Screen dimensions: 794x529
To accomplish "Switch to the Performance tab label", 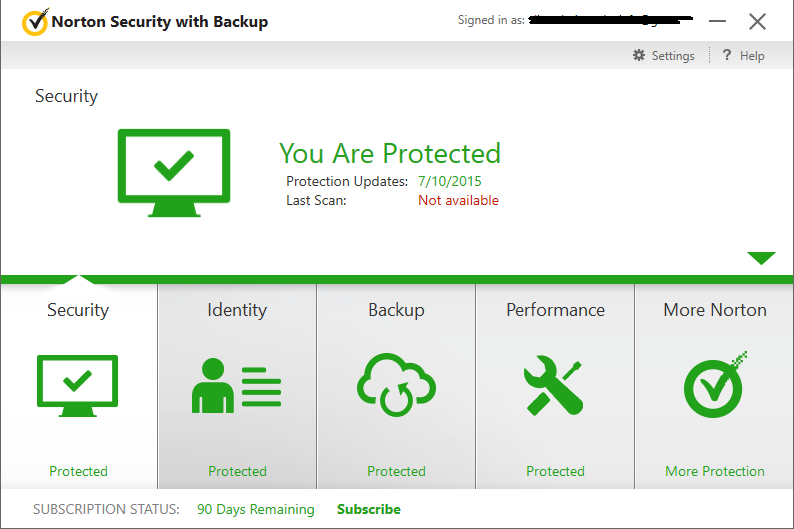I will pyautogui.click(x=555, y=310).
